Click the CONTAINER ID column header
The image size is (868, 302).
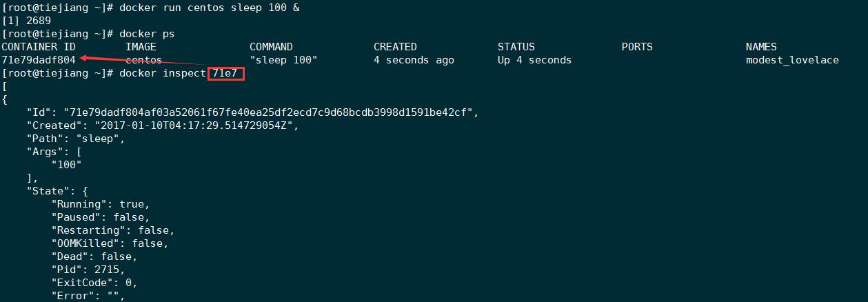click(x=39, y=47)
